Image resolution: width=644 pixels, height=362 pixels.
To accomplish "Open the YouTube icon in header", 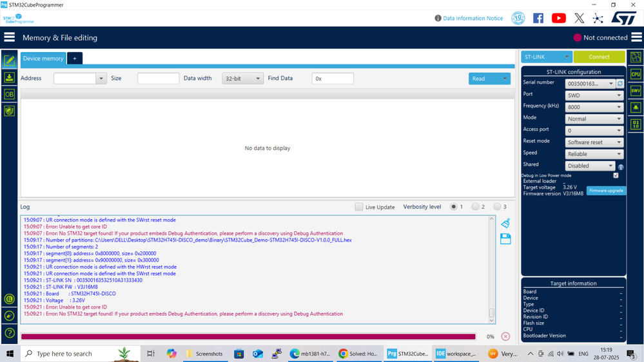I will coord(558,18).
